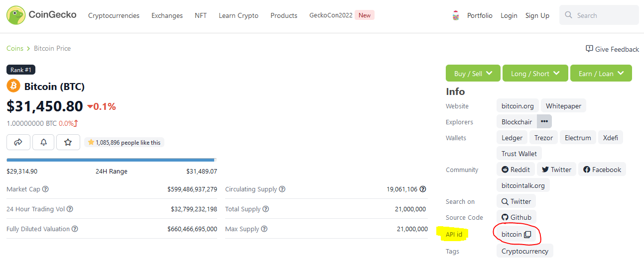Open the Products menu
This screenshot has height=263, width=644.
click(x=284, y=15)
